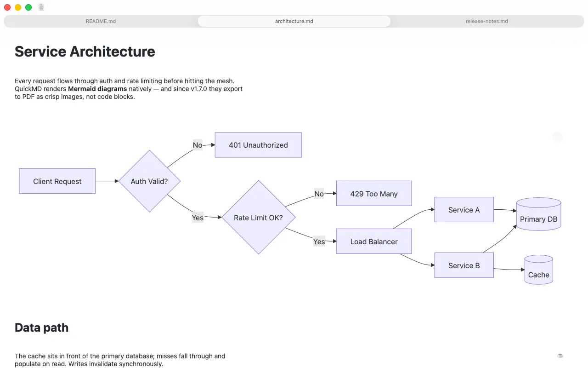Select the Load Balancer node
The width and height of the screenshot is (588, 368).
pos(374,241)
